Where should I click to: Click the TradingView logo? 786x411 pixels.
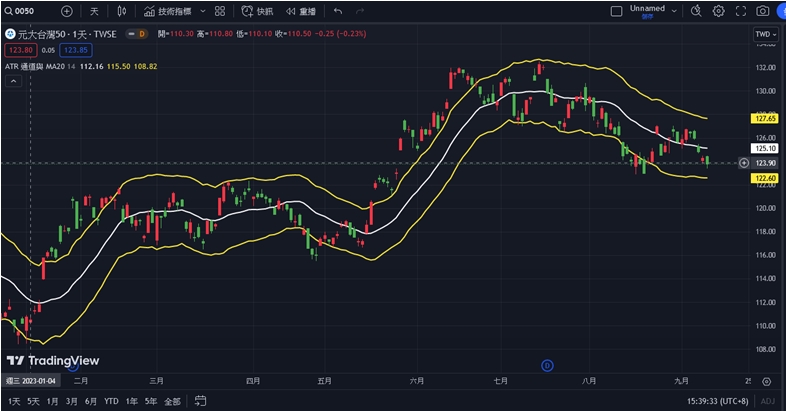53,360
